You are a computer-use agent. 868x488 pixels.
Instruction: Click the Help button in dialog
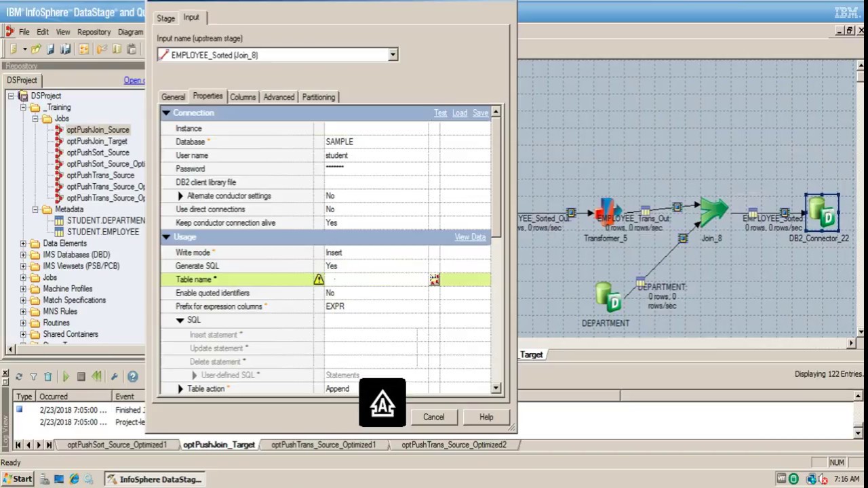(486, 418)
